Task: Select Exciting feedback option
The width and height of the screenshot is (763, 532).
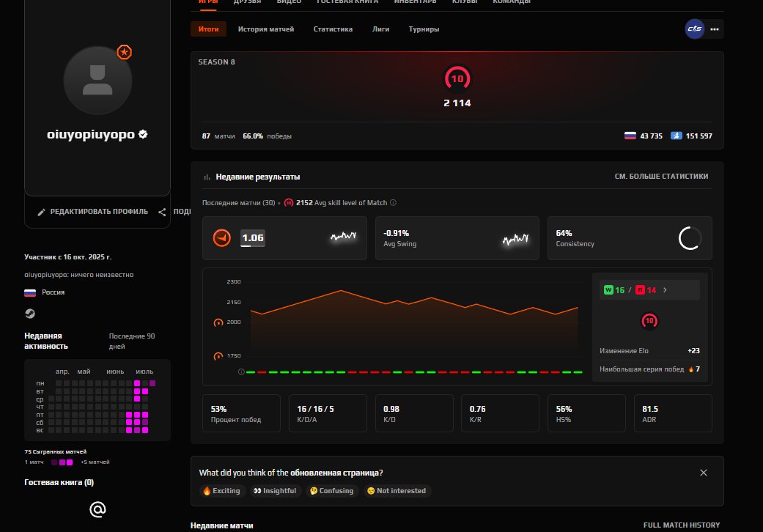Action: (222, 491)
